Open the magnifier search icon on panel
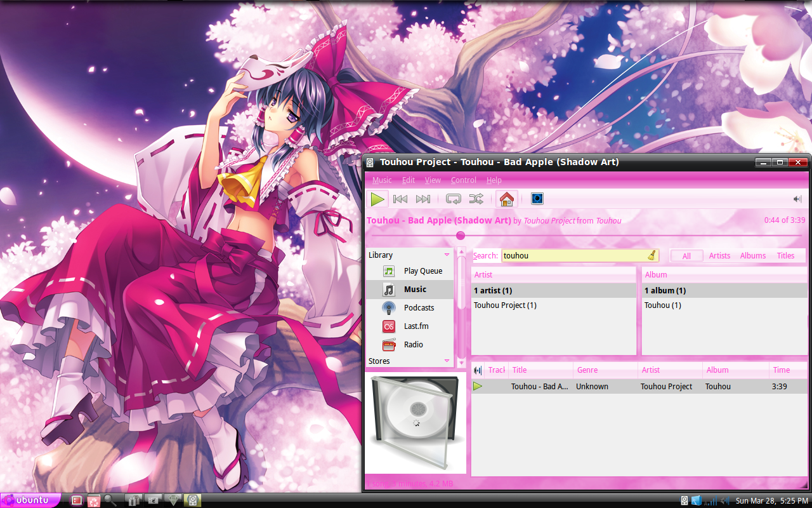The width and height of the screenshot is (812, 508). coord(110,500)
